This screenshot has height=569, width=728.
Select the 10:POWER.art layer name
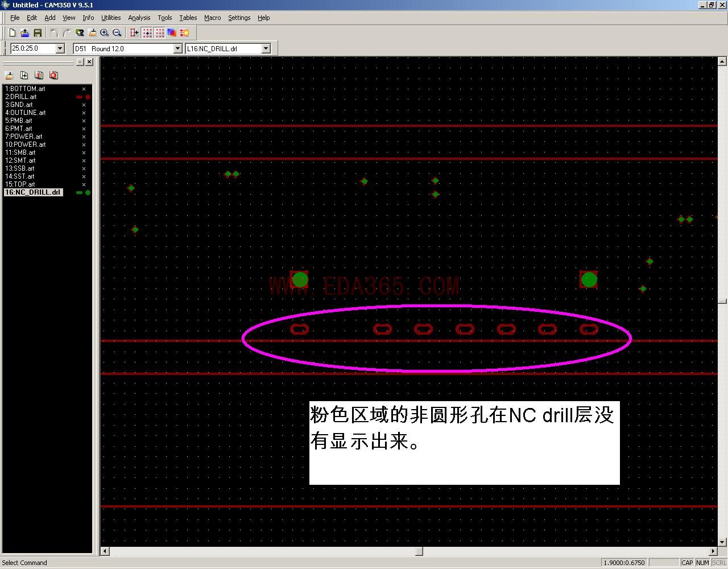26,145
